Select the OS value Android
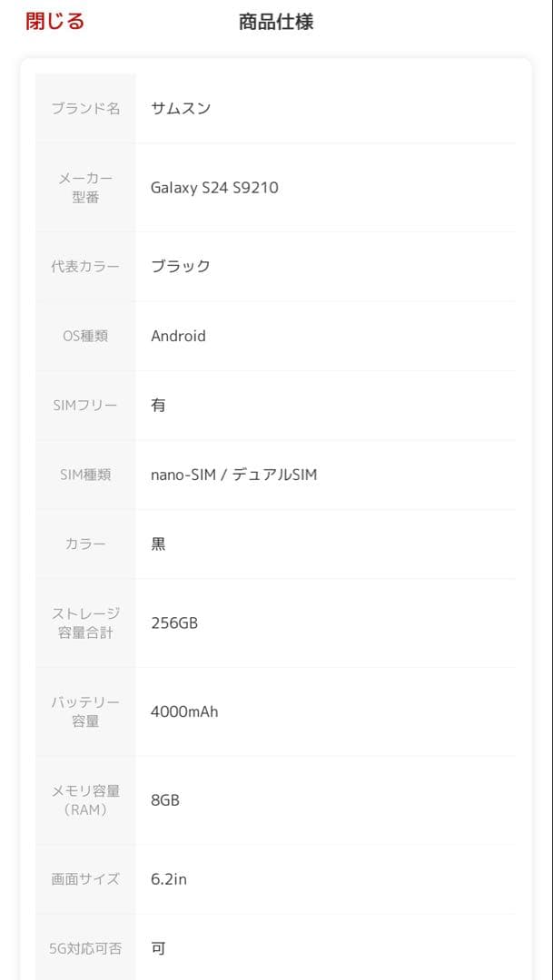 click(x=178, y=336)
